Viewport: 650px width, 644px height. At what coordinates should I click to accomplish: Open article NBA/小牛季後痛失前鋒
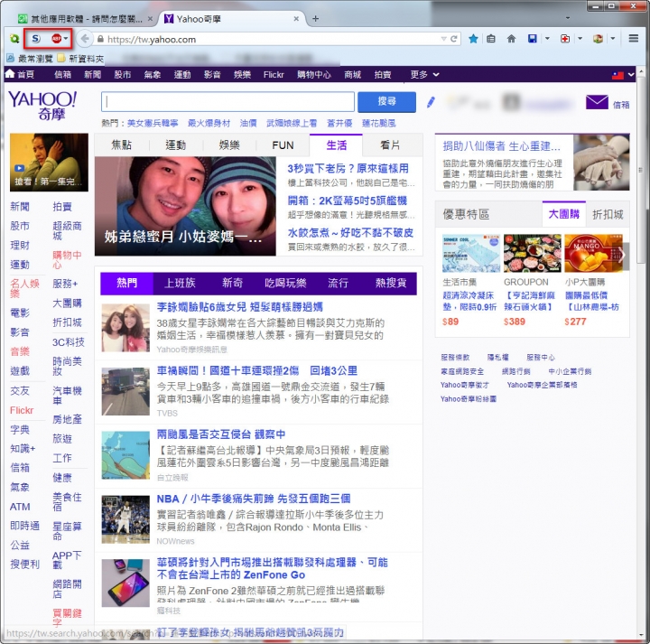click(254, 499)
